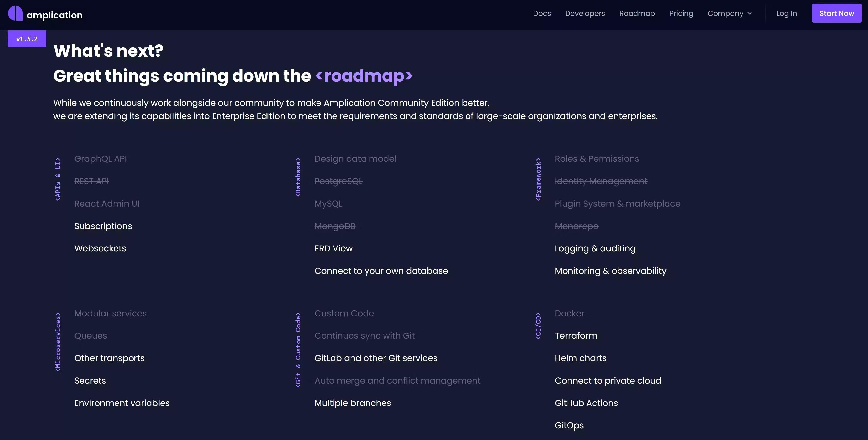Select the Terraform roadmap entry
This screenshot has width=868, height=440.
pyautogui.click(x=576, y=335)
